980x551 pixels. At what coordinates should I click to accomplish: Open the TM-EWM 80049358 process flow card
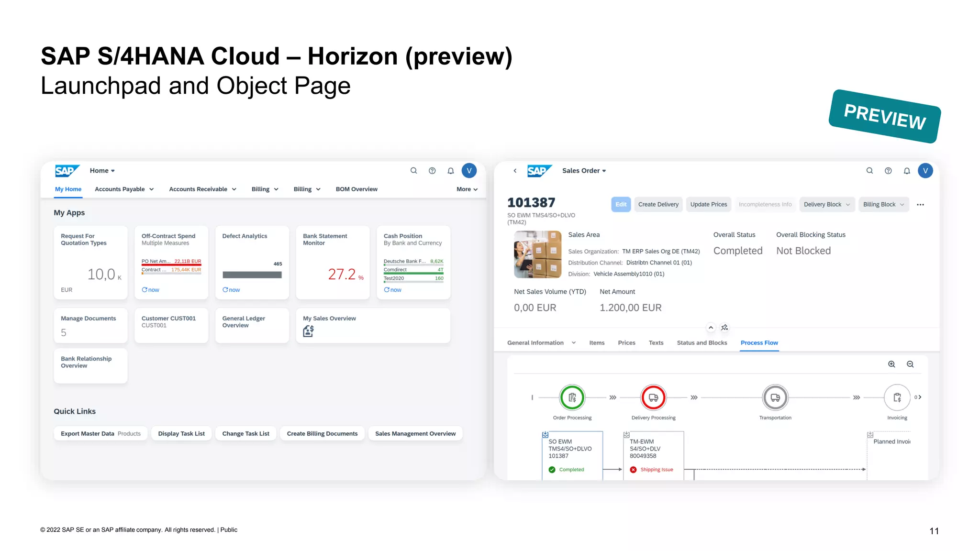(654, 455)
